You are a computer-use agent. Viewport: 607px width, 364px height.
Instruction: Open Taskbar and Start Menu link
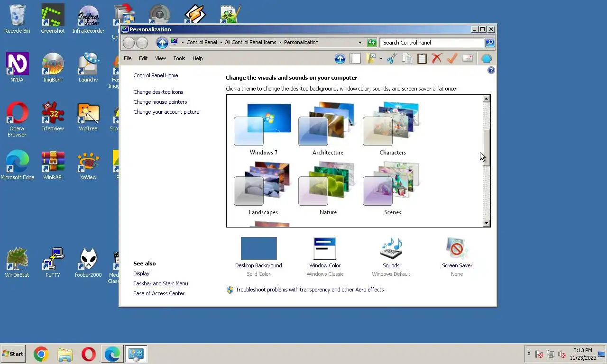(161, 283)
